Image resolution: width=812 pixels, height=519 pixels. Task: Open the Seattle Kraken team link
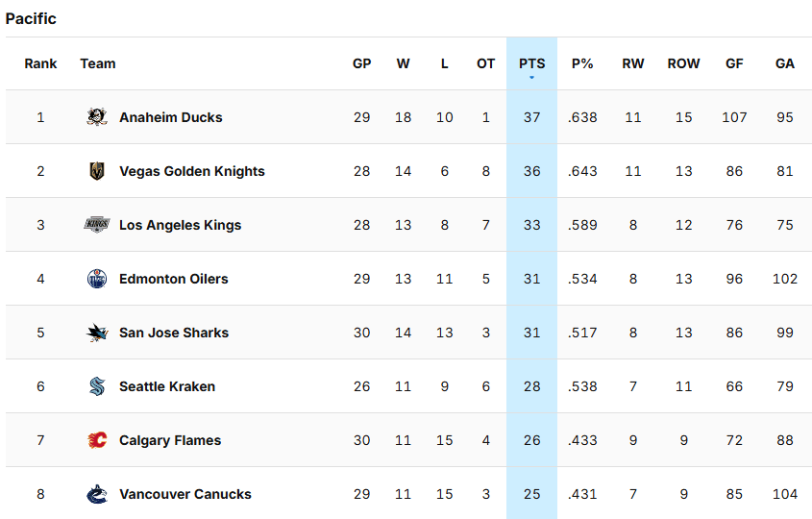[x=166, y=386]
